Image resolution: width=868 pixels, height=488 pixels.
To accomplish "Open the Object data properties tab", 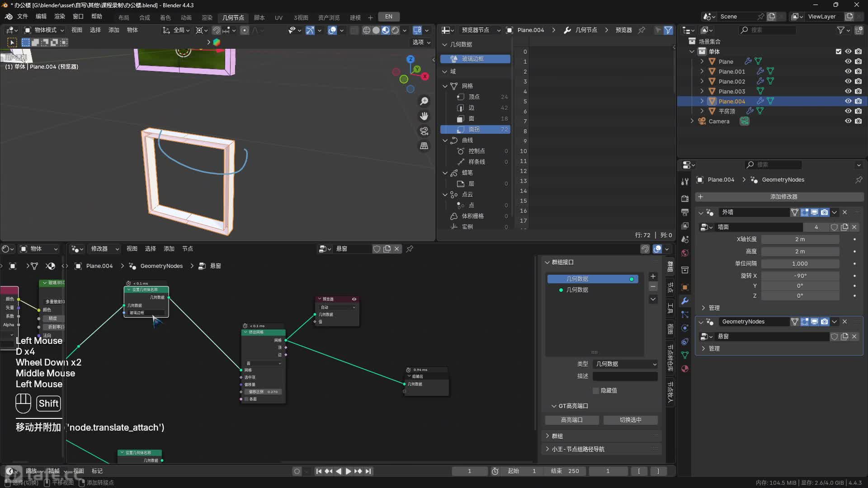I will coord(685,355).
